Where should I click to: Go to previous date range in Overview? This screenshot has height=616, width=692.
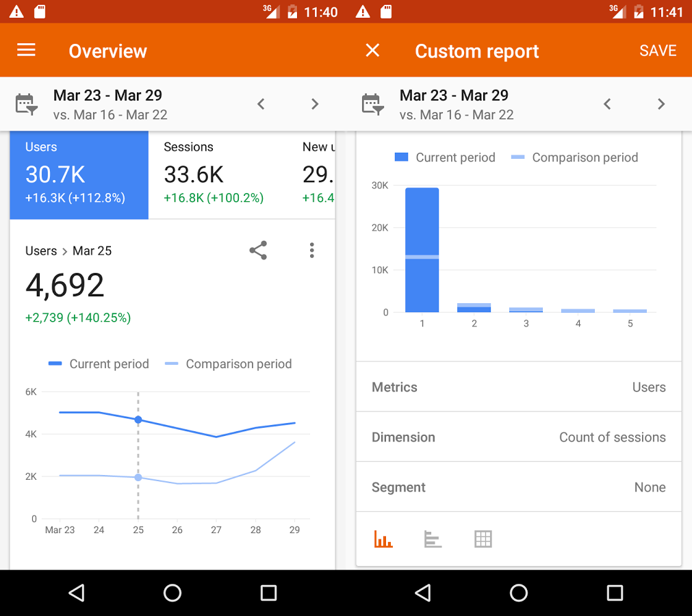[261, 104]
